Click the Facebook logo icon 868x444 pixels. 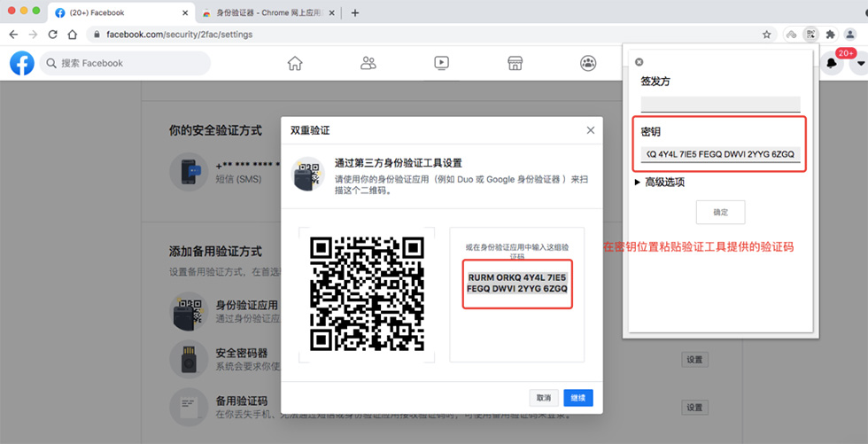click(x=22, y=63)
